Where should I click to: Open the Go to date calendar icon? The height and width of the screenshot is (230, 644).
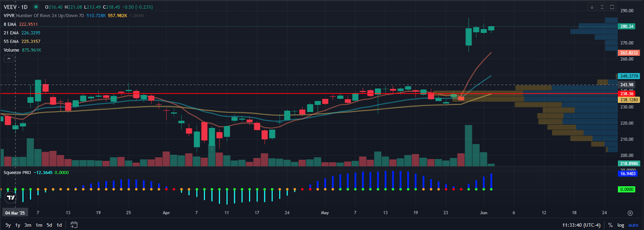(x=74, y=225)
